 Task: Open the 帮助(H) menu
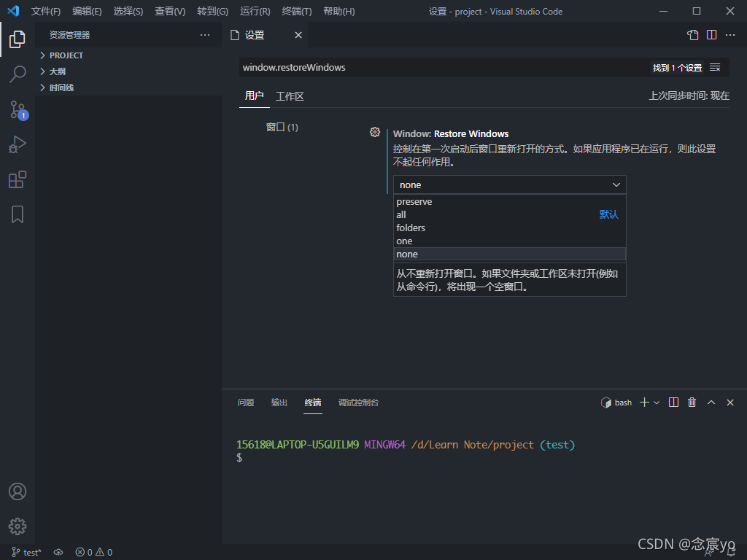[339, 12]
